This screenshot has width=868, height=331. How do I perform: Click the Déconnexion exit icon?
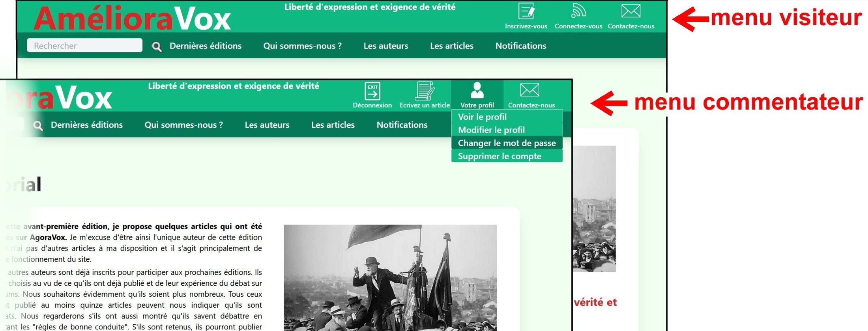click(372, 91)
